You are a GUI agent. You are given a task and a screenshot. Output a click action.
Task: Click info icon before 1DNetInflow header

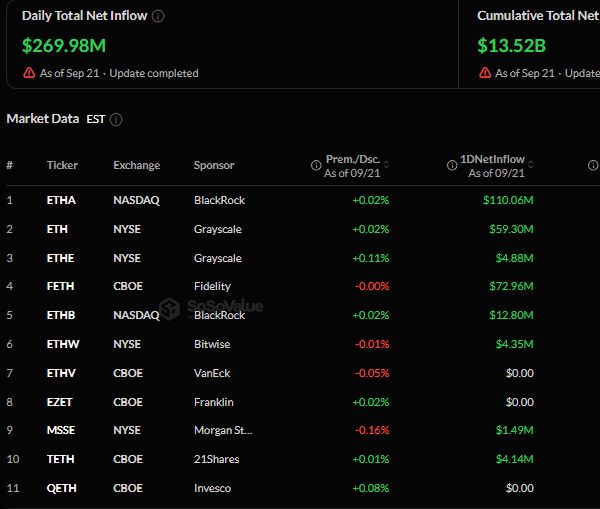click(452, 165)
